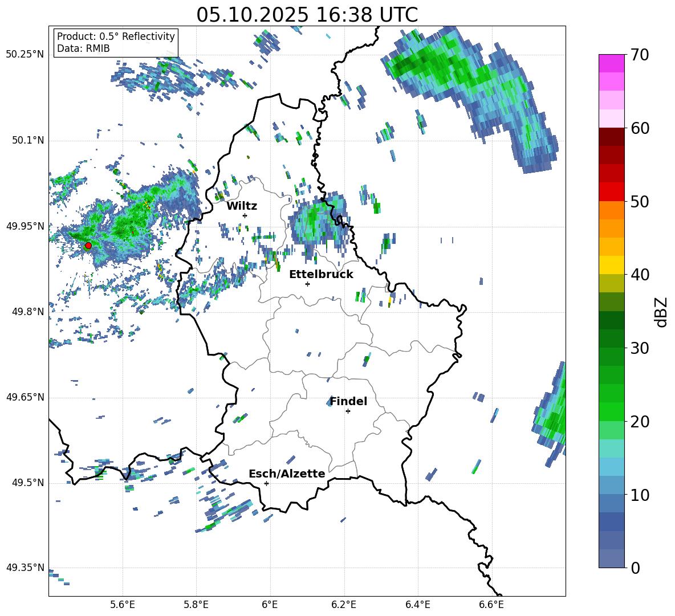Click the Esch/Alzette city label
The width and height of the screenshot is (675, 616).
click(x=287, y=474)
